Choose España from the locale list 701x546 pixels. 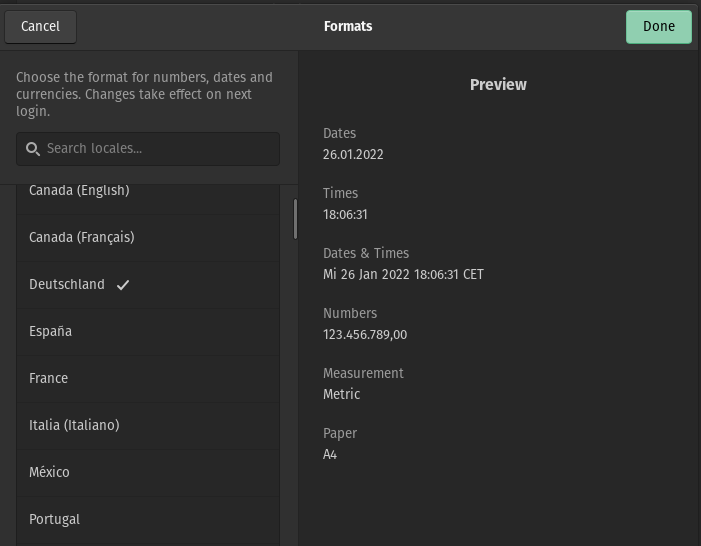tap(148, 332)
